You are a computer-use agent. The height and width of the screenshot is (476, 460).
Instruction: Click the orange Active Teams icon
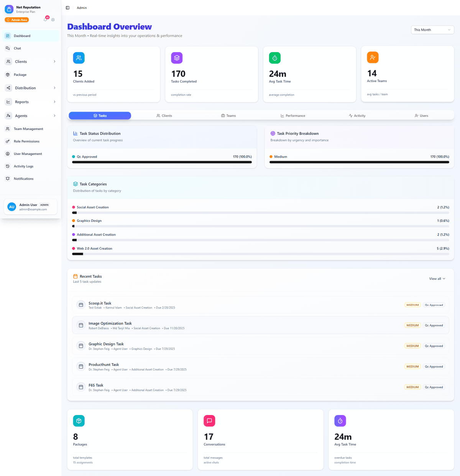tap(373, 57)
